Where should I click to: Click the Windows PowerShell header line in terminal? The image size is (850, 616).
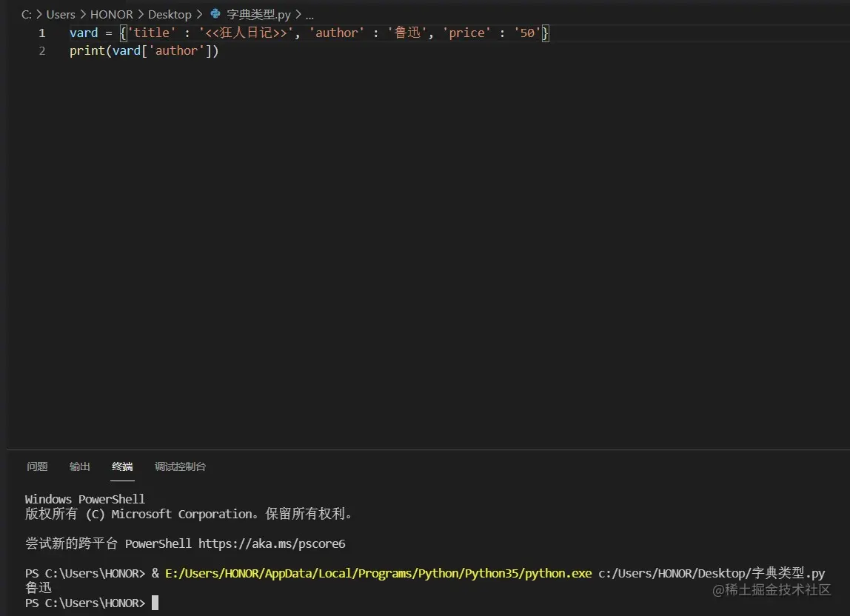(x=85, y=500)
